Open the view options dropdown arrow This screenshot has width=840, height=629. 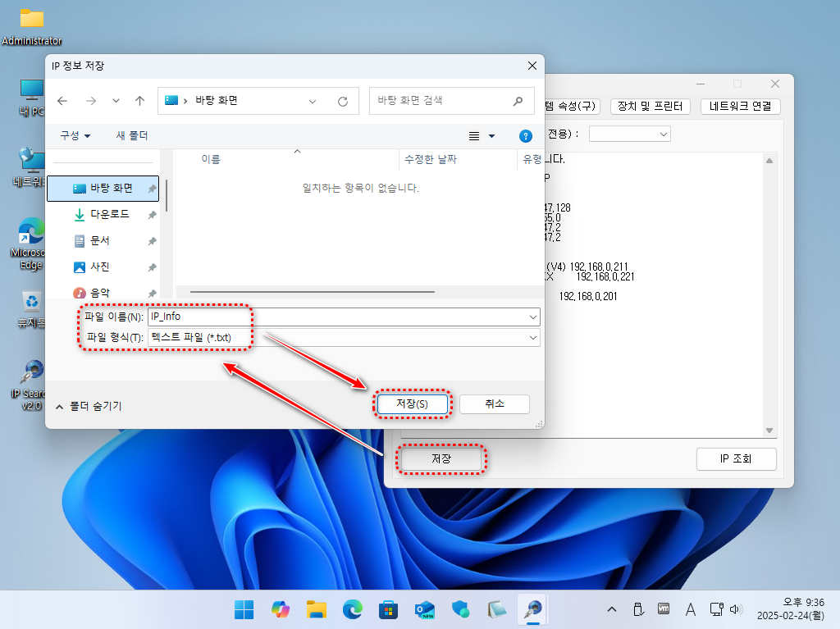pos(492,136)
